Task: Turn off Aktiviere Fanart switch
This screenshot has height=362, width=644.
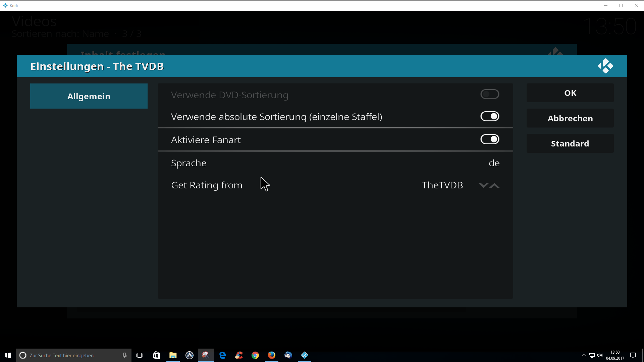Action: click(x=490, y=139)
